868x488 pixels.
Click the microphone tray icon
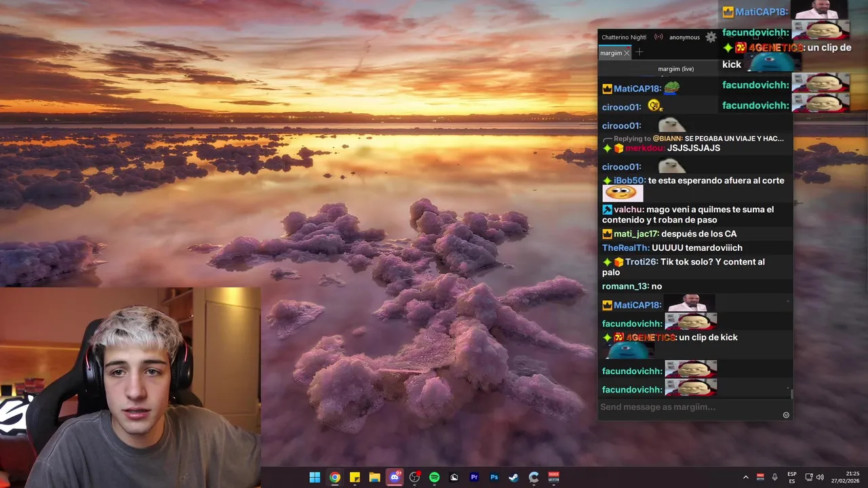coord(775,477)
